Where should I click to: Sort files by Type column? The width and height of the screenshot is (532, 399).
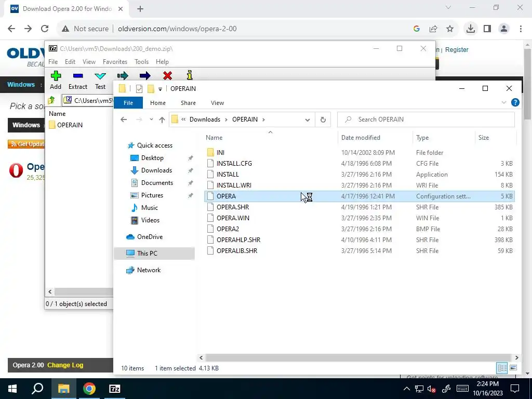422,137
